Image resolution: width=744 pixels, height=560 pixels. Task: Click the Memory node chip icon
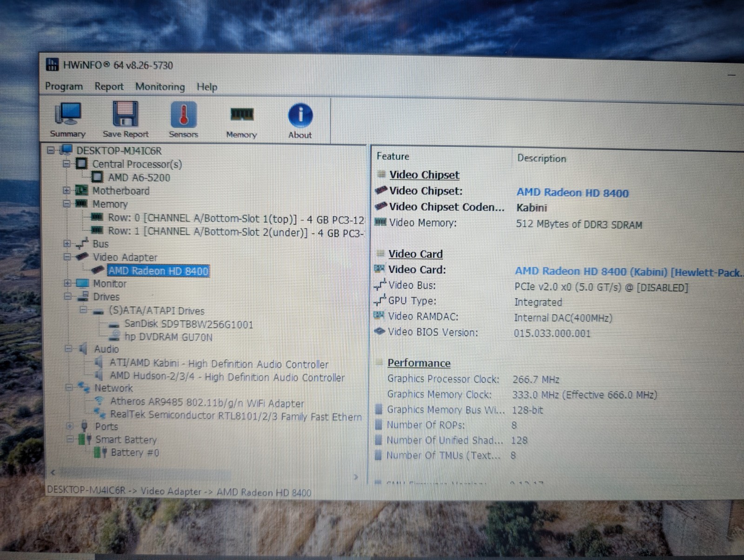pos(81,203)
